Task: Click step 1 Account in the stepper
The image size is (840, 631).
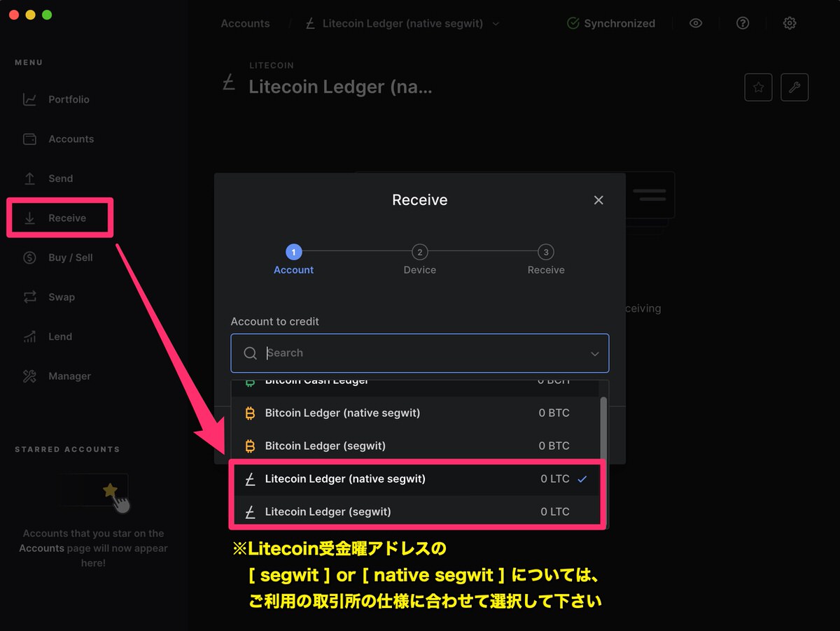Action: [x=294, y=260]
